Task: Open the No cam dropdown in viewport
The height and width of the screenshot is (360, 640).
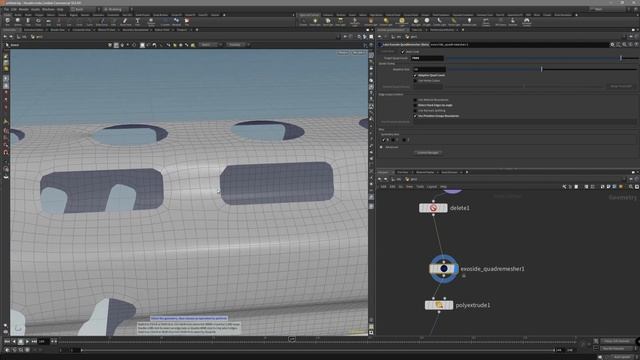Action: pos(358,53)
